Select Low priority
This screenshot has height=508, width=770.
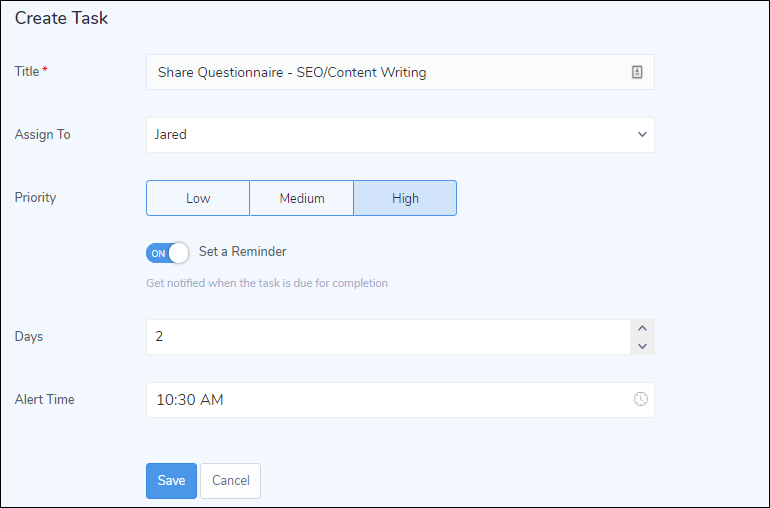click(198, 198)
